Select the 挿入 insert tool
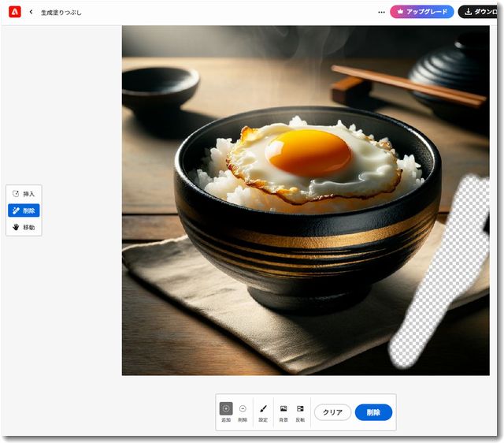The height and width of the screenshot is (443, 504). tap(24, 194)
